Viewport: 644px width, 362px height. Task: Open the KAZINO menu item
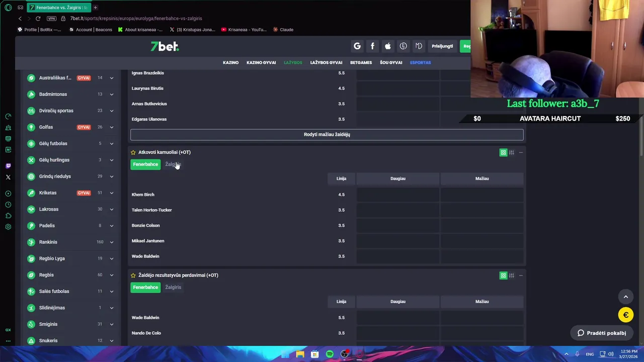230,63
